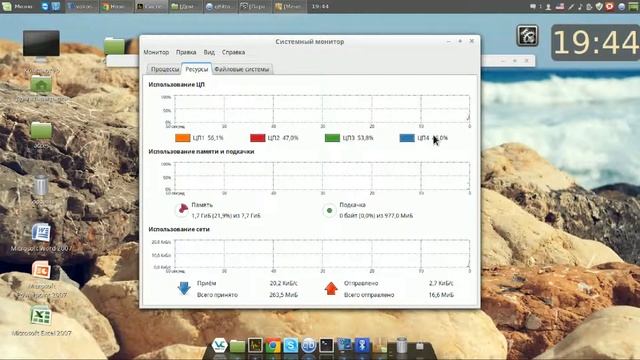This screenshot has width=640, height=360.
Task: Open the Bluetooth icon in the dock
Action: (x=362, y=345)
